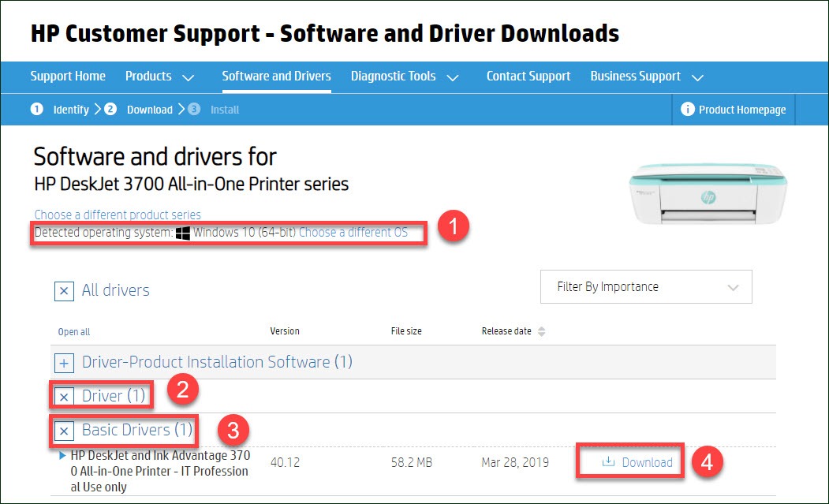This screenshot has width=829, height=504.
Task: Click step 1 circle for Identify
Action: tap(36, 109)
